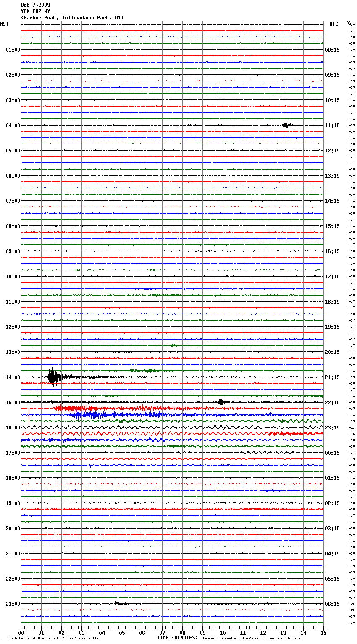
Task: Select the 15:00 MST time label
Action: pos(13,403)
